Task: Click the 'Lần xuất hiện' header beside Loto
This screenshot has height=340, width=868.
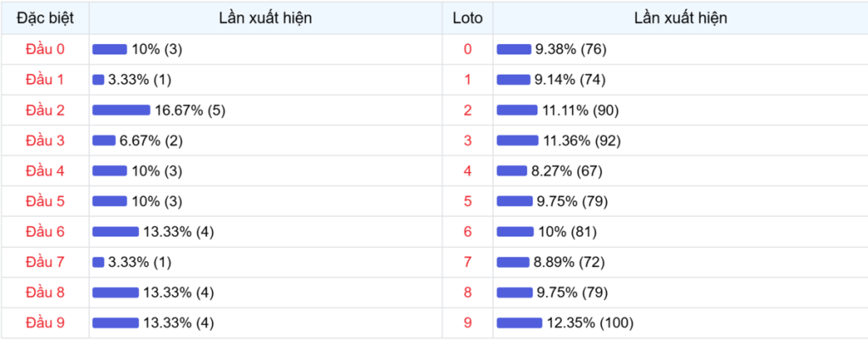Action: coord(680,18)
